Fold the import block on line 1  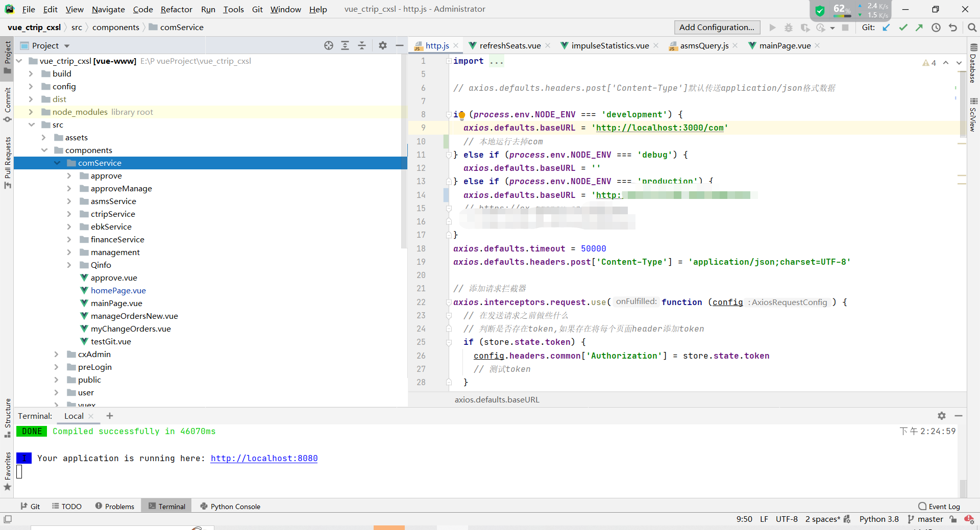point(449,61)
